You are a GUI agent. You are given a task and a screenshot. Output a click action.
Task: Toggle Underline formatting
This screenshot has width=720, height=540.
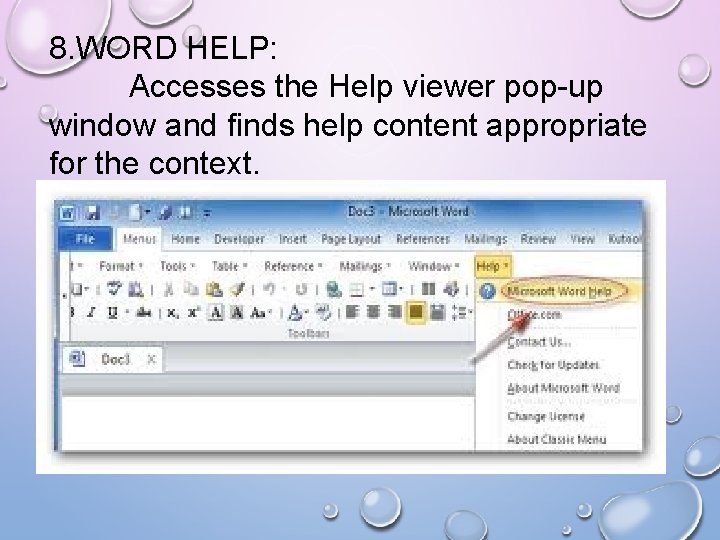point(112,313)
